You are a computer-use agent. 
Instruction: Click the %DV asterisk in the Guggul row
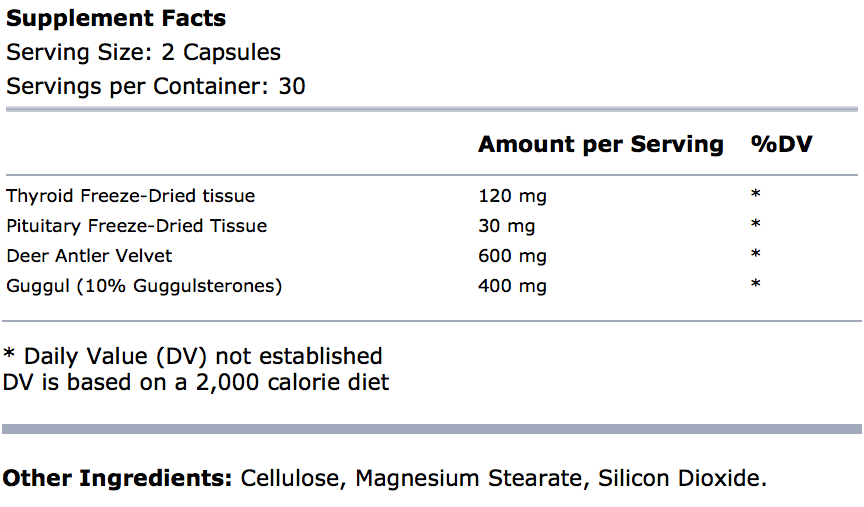pos(756,286)
